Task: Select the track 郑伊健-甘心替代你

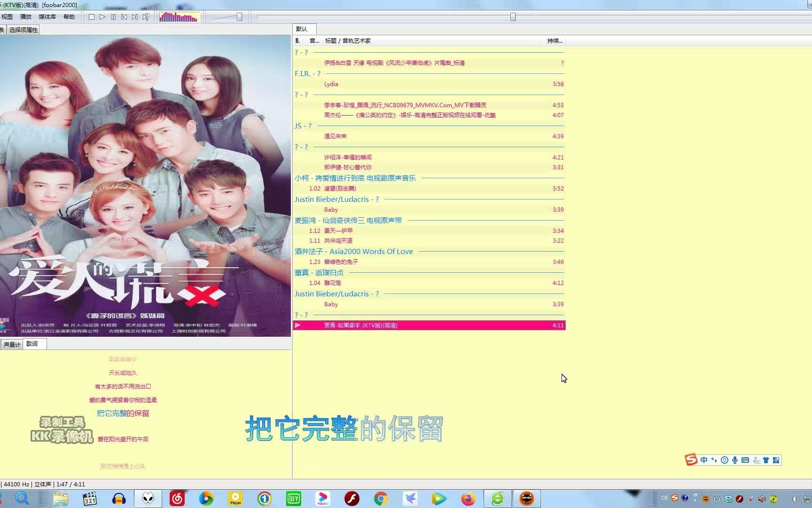Action: (429, 167)
